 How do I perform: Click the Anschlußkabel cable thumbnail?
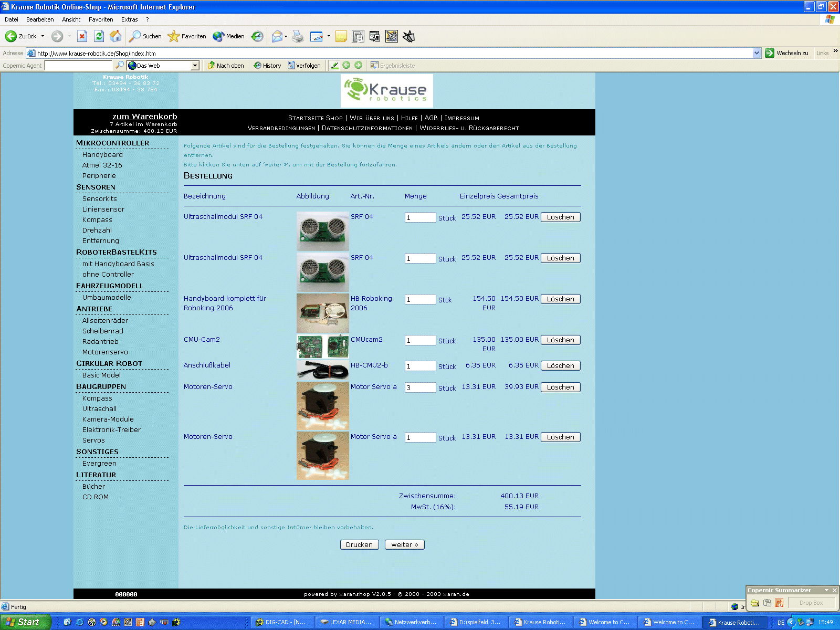tap(323, 370)
